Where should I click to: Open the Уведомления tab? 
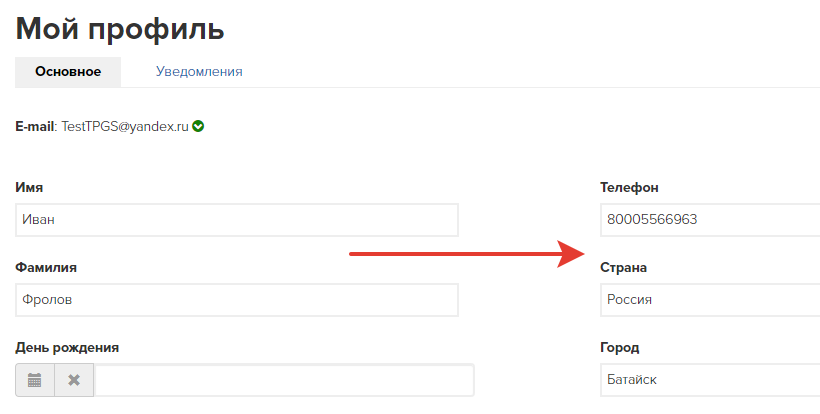[x=199, y=72]
